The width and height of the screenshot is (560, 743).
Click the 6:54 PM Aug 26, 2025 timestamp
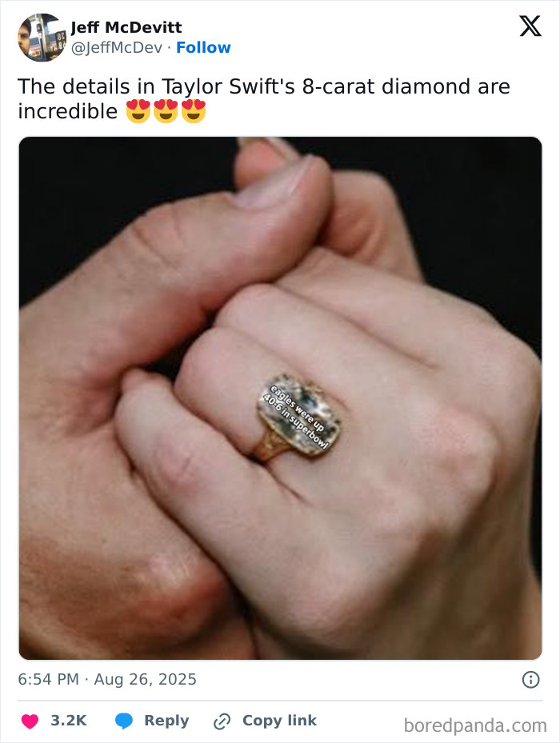pyautogui.click(x=107, y=679)
